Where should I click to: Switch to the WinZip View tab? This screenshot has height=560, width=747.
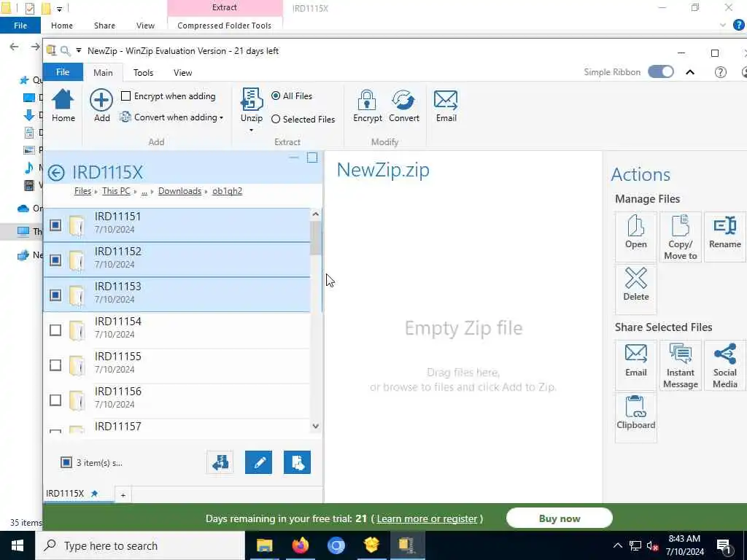182,72
